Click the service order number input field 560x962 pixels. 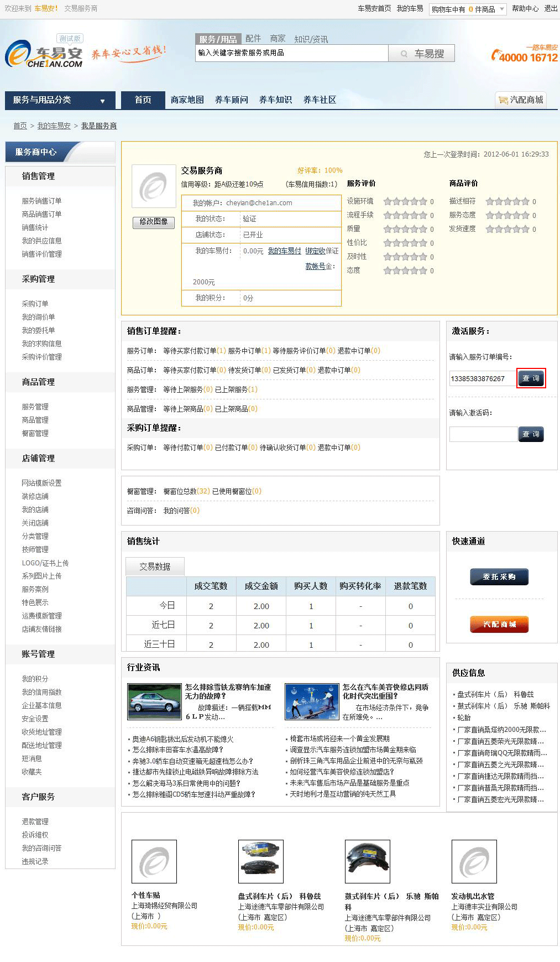pyautogui.click(x=483, y=379)
